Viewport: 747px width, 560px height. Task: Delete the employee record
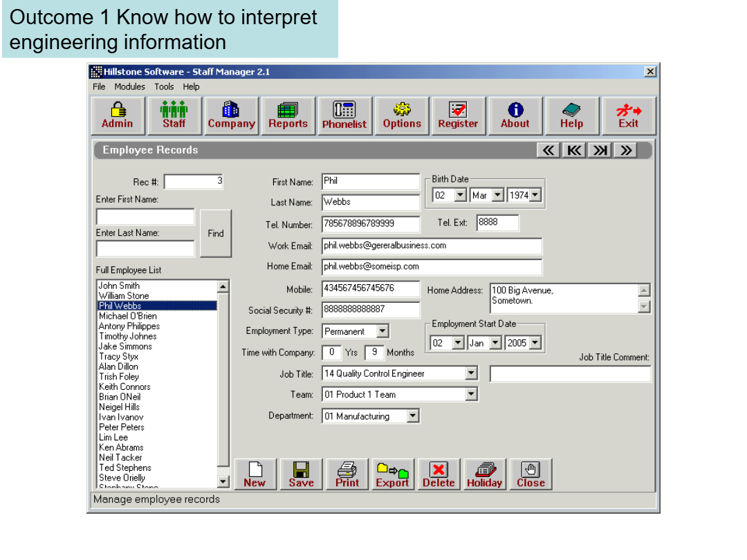[x=439, y=474]
